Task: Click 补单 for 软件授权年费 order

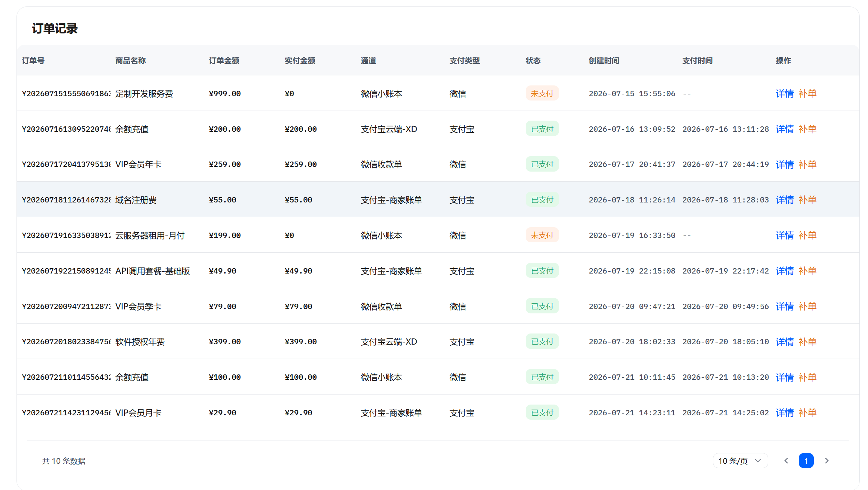Action: coord(807,342)
